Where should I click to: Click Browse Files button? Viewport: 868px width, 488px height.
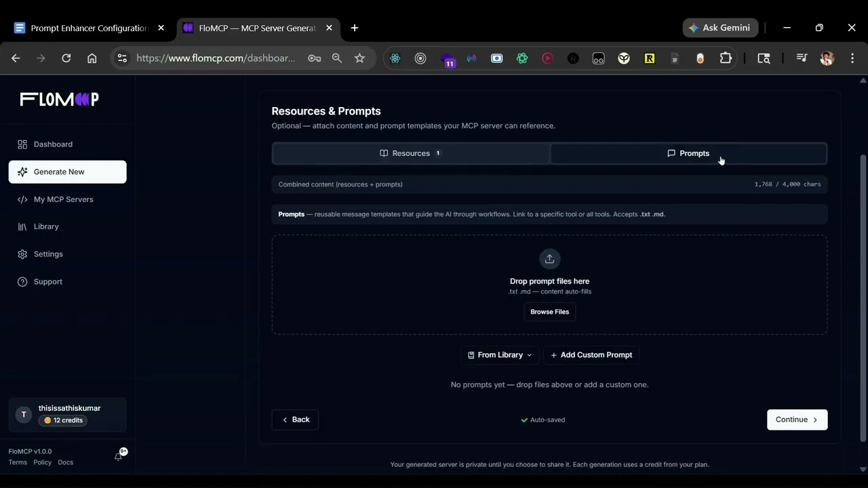click(x=549, y=312)
